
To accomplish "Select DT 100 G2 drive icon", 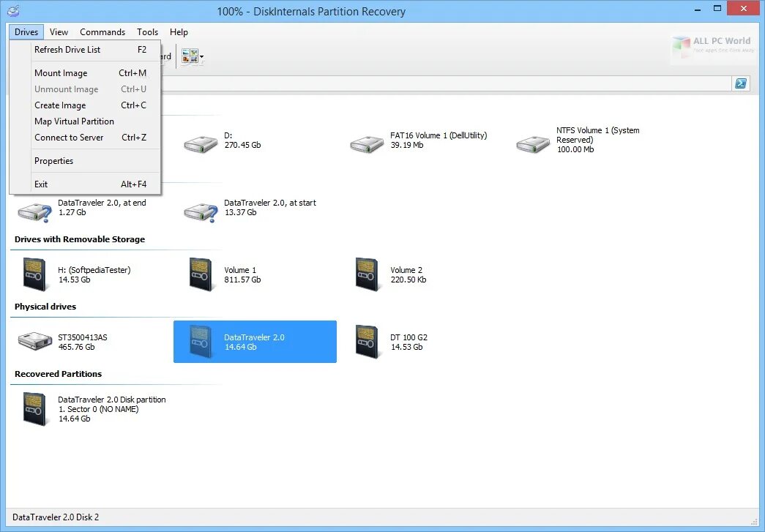I will [367, 342].
